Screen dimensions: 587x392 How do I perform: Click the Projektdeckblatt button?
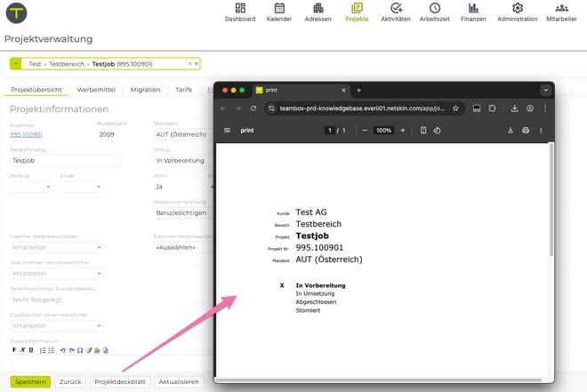tap(120, 382)
